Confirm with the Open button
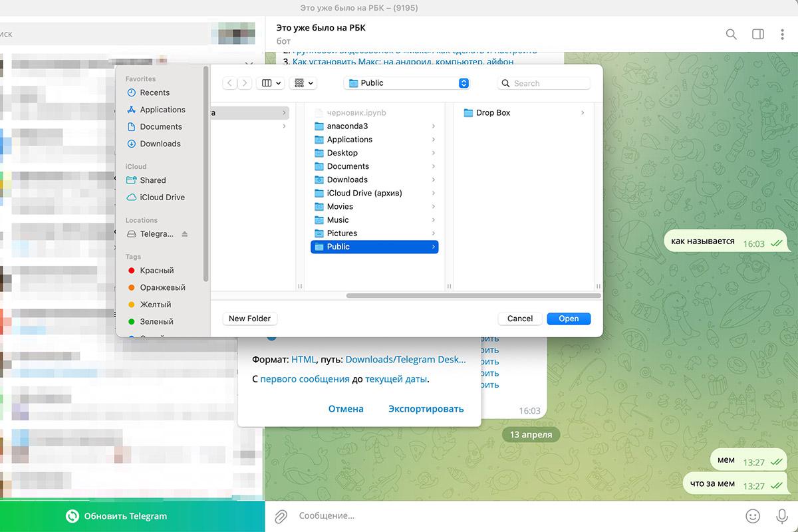 [569, 319]
